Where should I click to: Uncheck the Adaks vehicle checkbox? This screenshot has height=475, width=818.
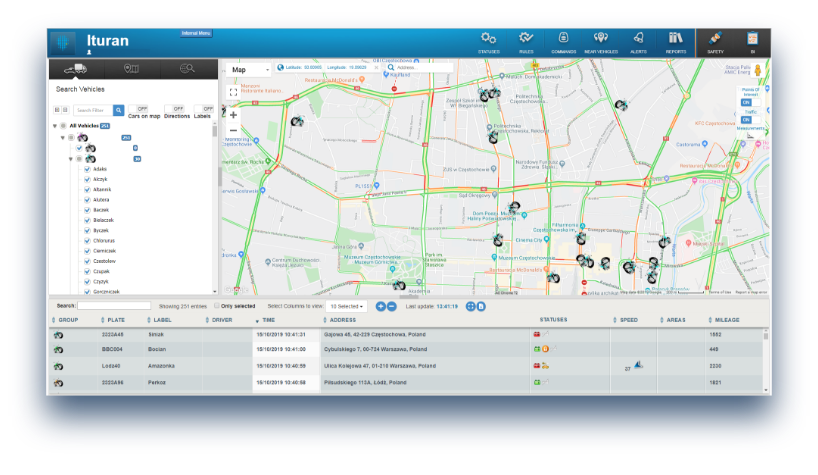(87, 169)
